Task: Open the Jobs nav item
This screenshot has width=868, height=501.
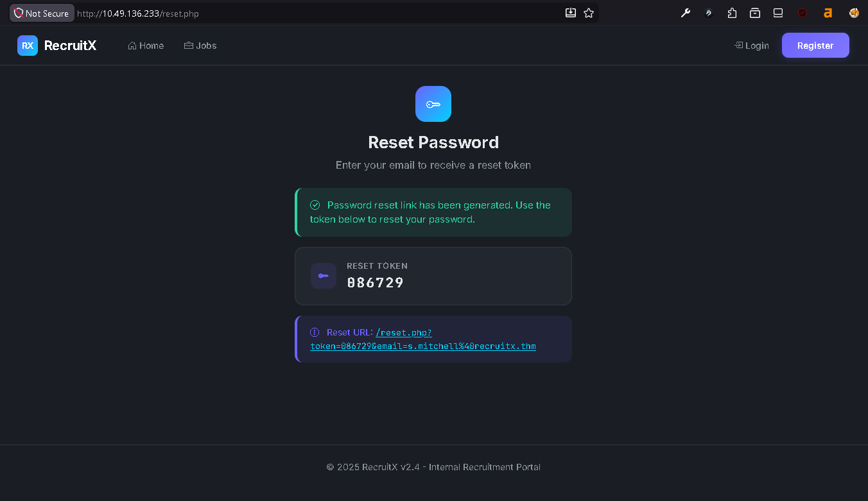Action: 200,46
